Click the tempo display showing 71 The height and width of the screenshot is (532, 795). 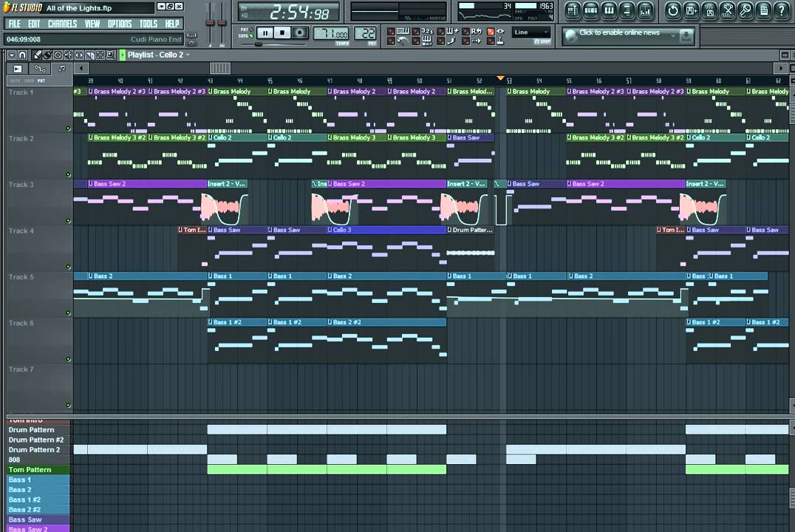pyautogui.click(x=330, y=34)
